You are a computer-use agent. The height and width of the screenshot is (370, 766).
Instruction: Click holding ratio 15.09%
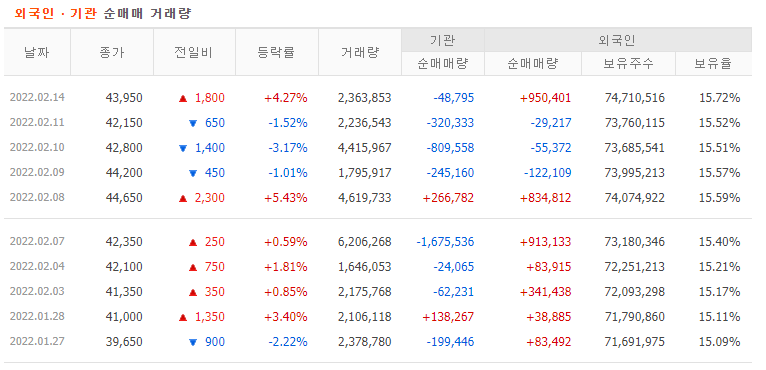tap(720, 342)
